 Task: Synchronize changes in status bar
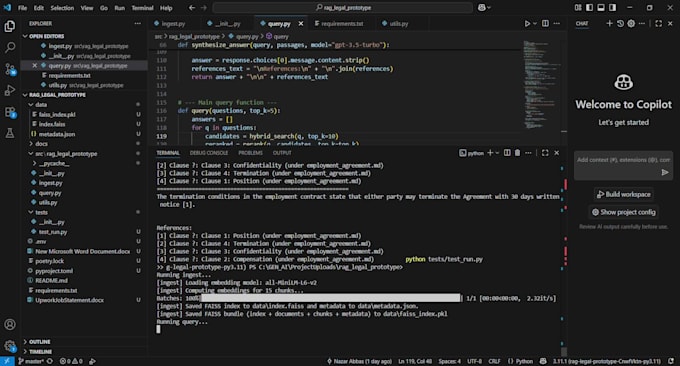[50, 361]
